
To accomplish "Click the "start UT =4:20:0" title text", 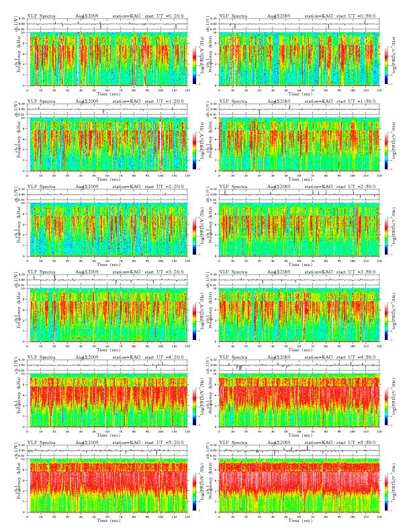I will 165,357.
